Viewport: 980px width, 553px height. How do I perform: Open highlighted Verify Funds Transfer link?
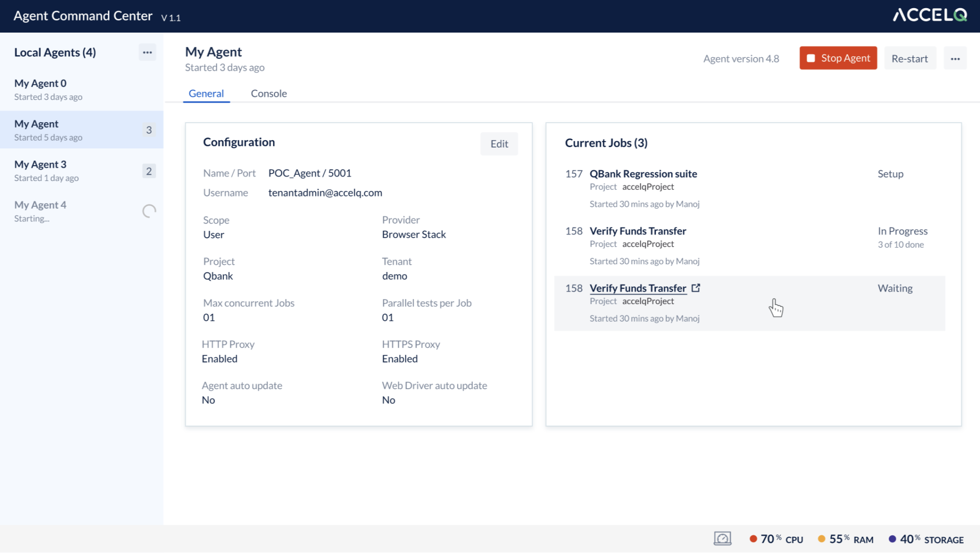coord(637,288)
